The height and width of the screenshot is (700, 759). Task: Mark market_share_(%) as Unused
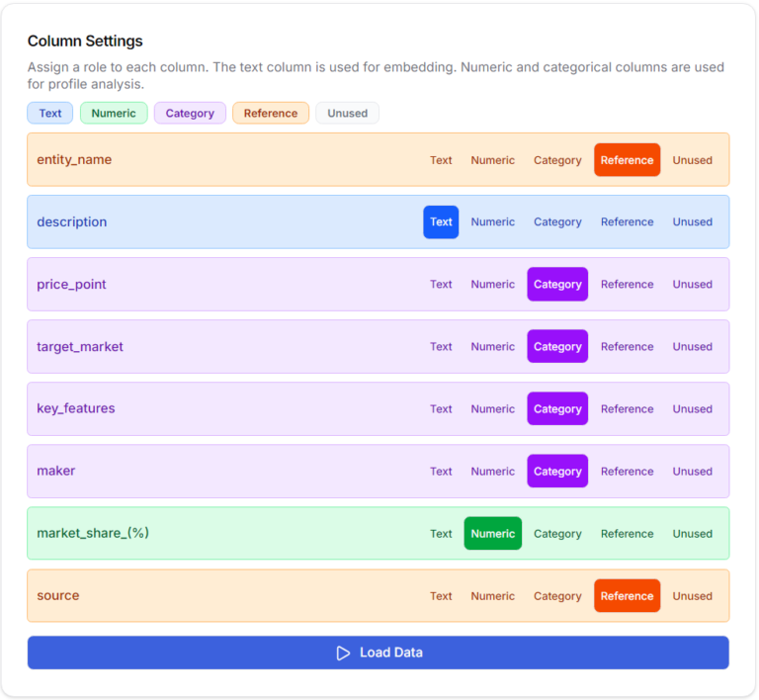692,534
